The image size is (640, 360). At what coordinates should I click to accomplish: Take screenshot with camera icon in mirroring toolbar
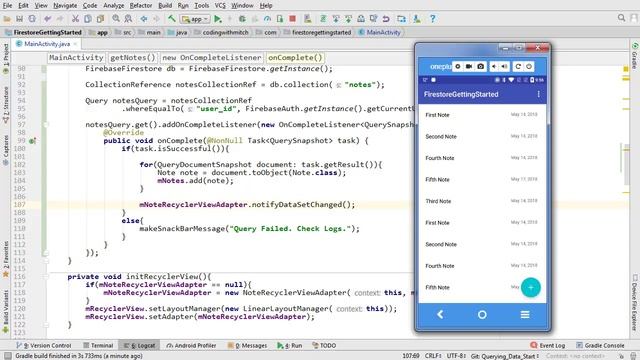coord(480,67)
